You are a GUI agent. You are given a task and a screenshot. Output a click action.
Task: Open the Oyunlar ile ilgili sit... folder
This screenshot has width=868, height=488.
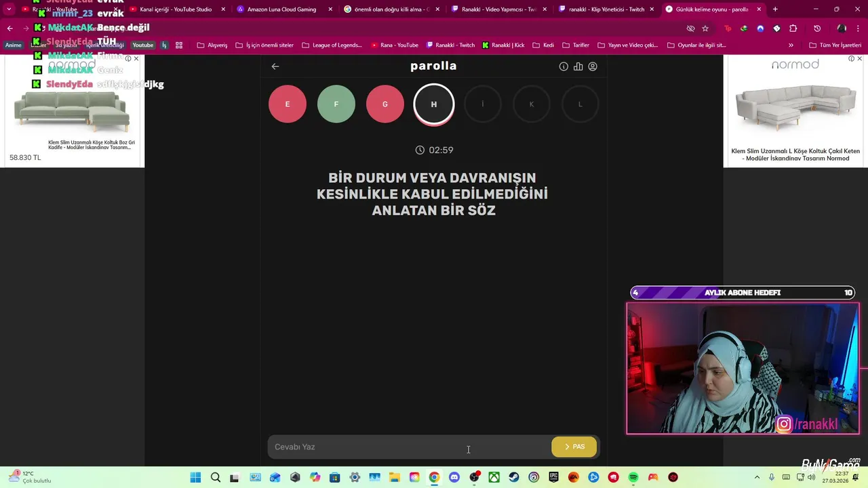[696, 45]
